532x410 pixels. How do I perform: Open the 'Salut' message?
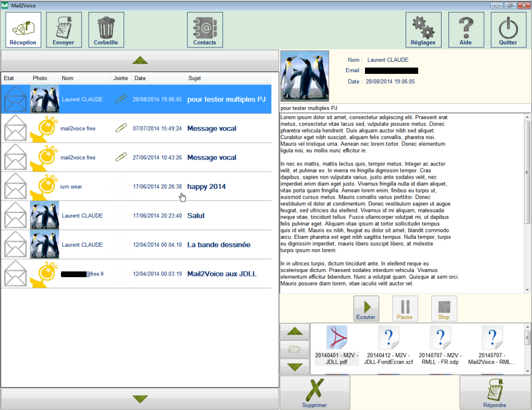136,216
